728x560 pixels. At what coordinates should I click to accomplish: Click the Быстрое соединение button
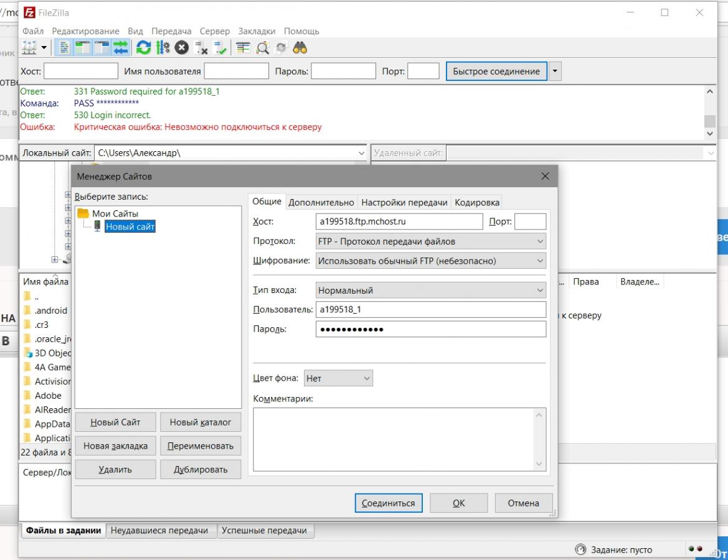pyautogui.click(x=496, y=72)
